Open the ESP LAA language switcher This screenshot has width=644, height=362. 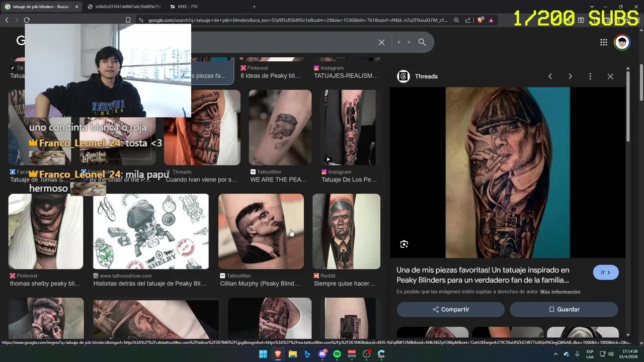(590, 354)
